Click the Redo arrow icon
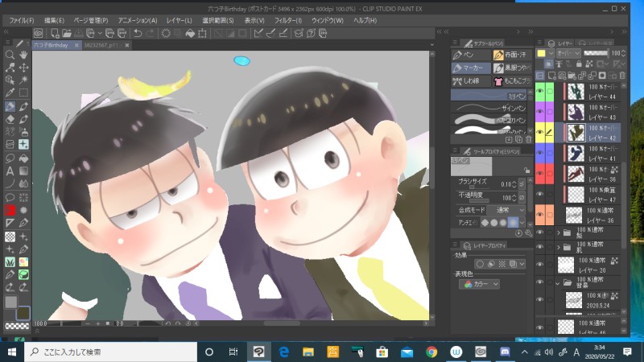644x362 pixels. point(151,33)
